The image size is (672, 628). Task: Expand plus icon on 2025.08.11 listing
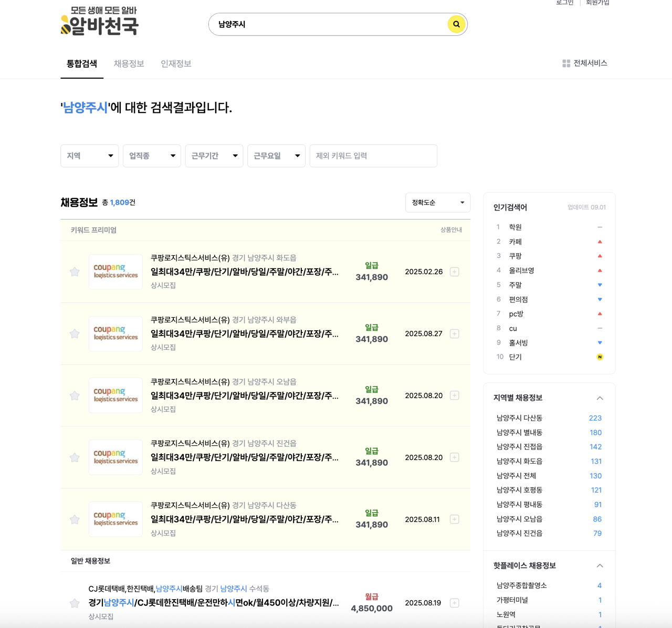tap(455, 519)
